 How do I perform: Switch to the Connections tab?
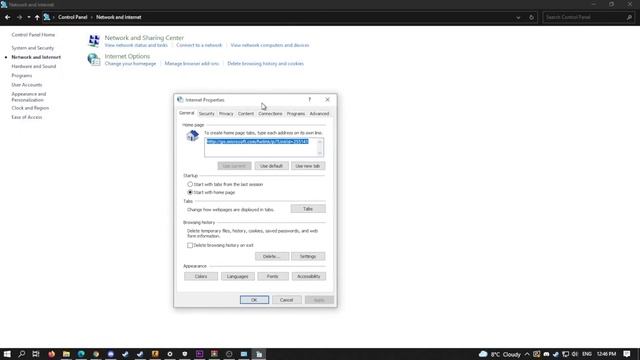(270, 113)
